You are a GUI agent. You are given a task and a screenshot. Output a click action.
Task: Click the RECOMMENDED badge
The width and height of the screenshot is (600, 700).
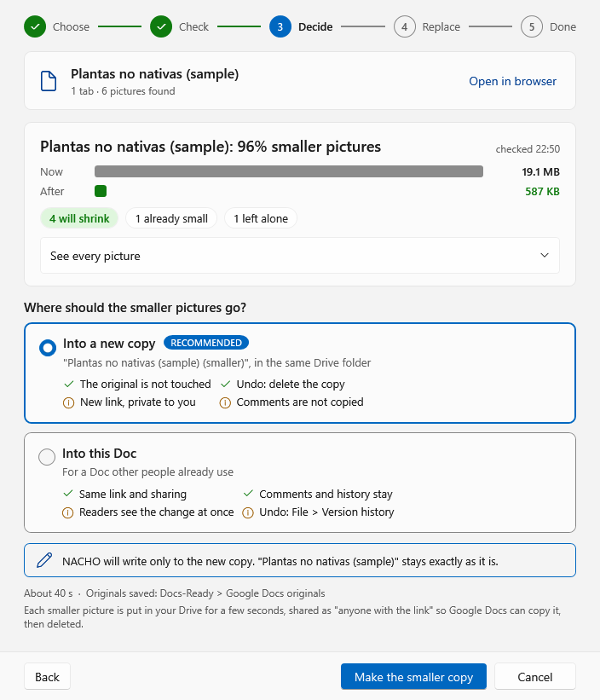coord(206,343)
